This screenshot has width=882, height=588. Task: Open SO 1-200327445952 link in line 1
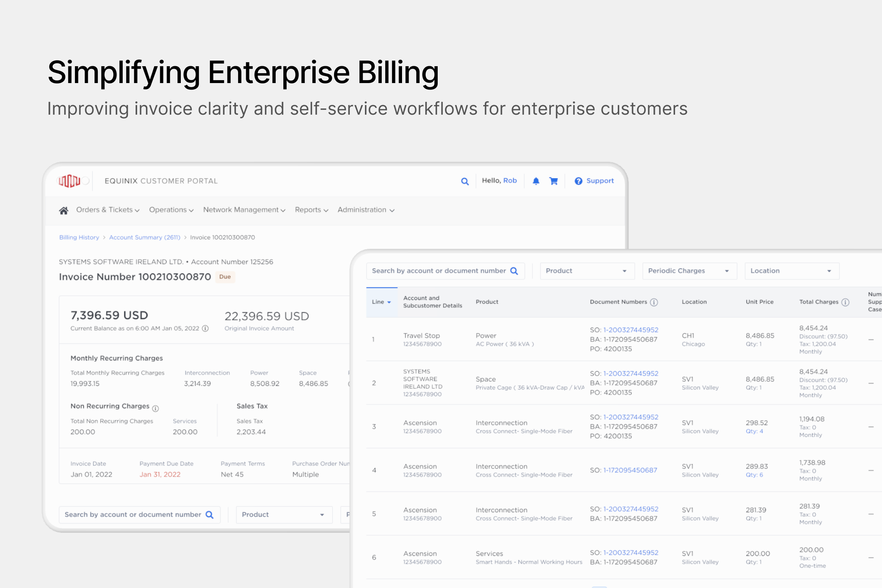click(630, 330)
